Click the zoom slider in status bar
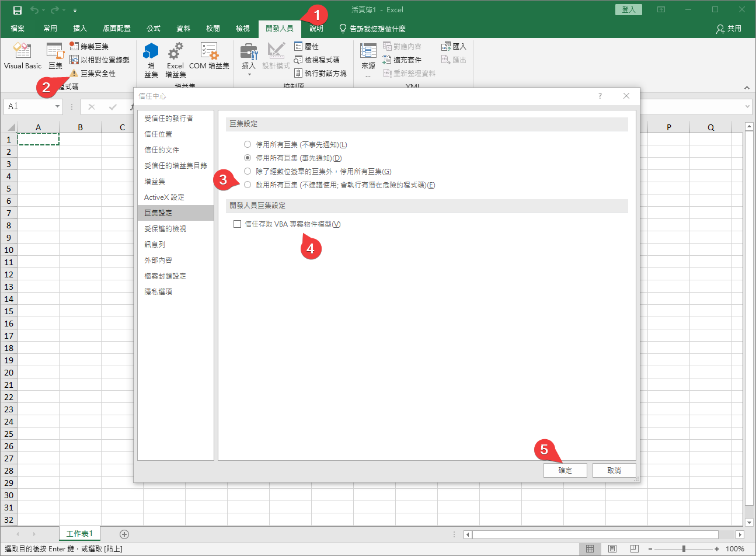 (x=684, y=549)
